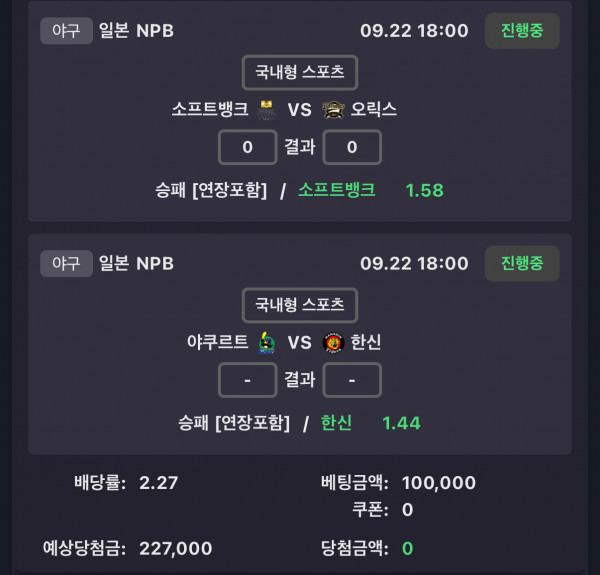The width and height of the screenshot is (600, 575).
Task: Click the Orix team logo icon
Action: (x=333, y=110)
